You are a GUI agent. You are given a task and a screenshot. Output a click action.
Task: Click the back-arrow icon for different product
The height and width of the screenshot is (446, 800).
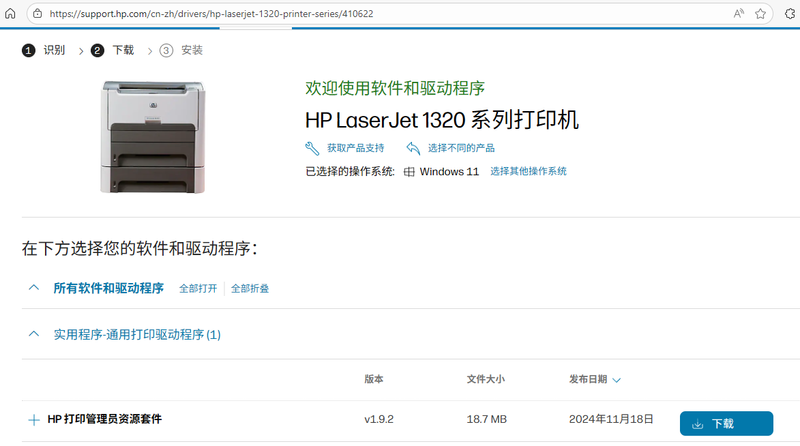click(412, 148)
